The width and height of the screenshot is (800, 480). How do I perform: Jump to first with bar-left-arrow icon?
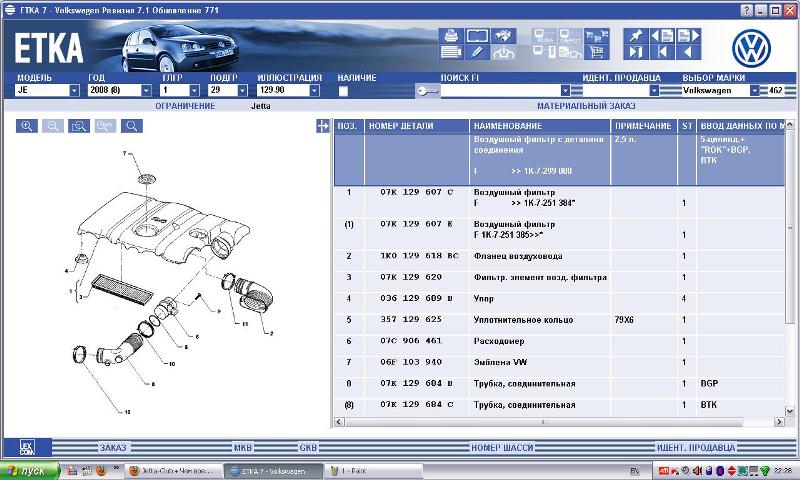(x=662, y=52)
